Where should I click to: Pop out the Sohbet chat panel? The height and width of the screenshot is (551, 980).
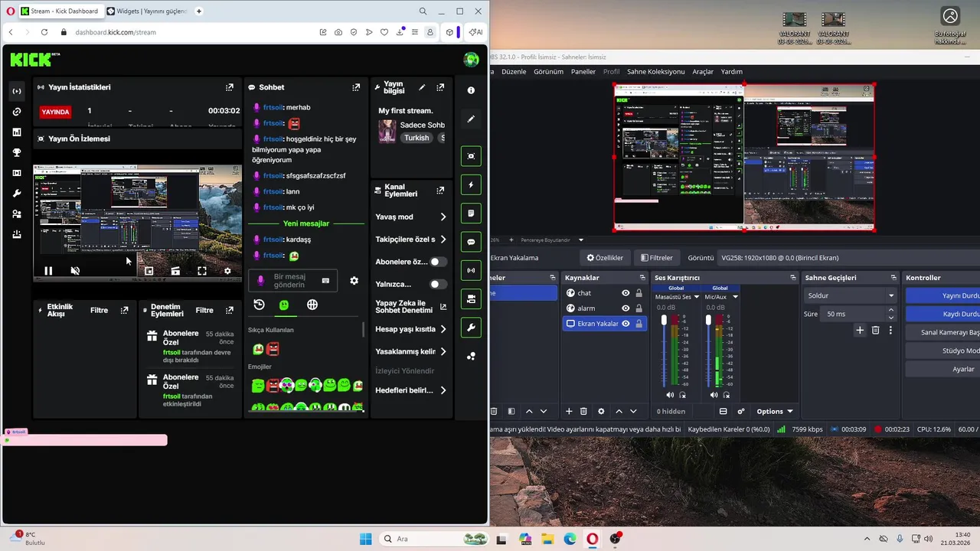point(356,87)
